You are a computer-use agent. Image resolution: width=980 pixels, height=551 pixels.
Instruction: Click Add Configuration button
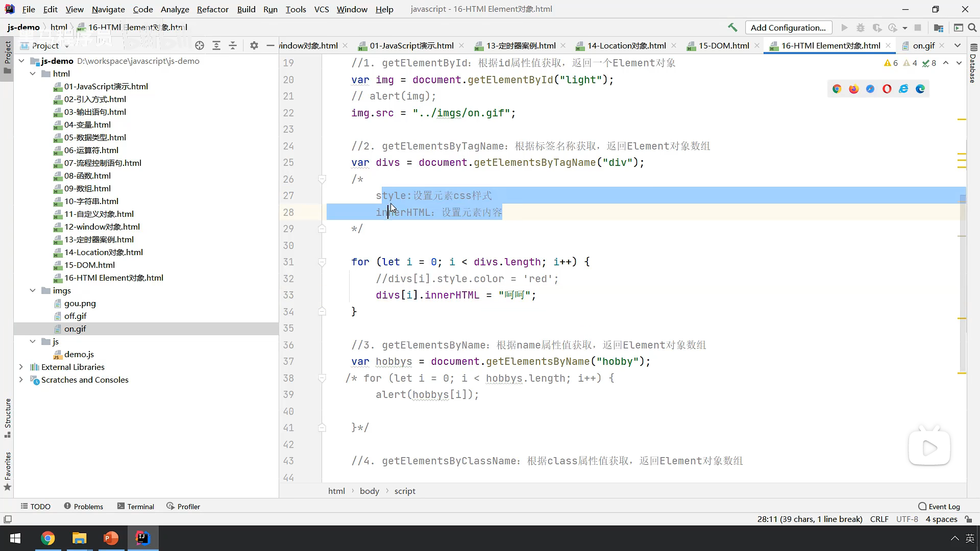coord(788,28)
